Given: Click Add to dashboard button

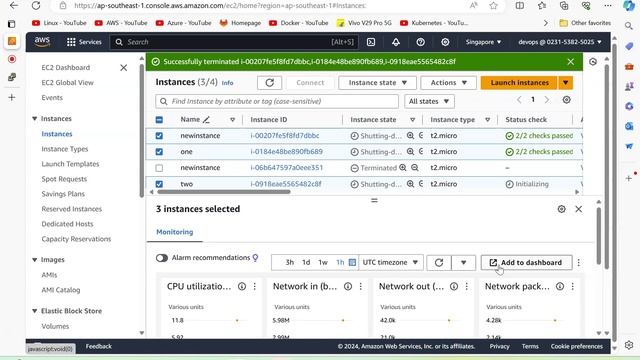Looking at the screenshot, I should tap(527, 262).
